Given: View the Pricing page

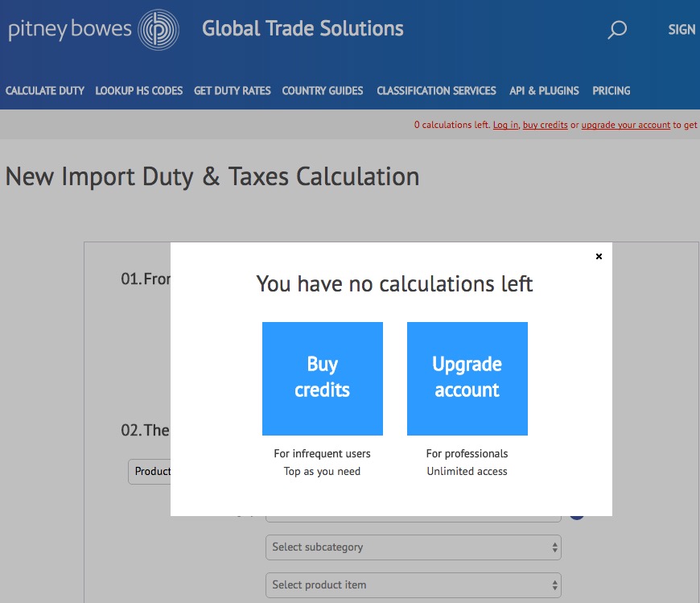Looking at the screenshot, I should [611, 91].
